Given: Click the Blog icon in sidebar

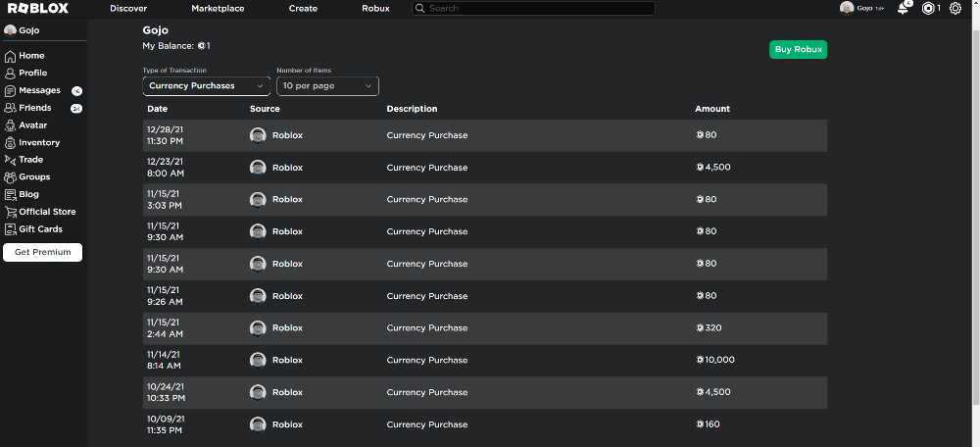Looking at the screenshot, I should [x=10, y=194].
